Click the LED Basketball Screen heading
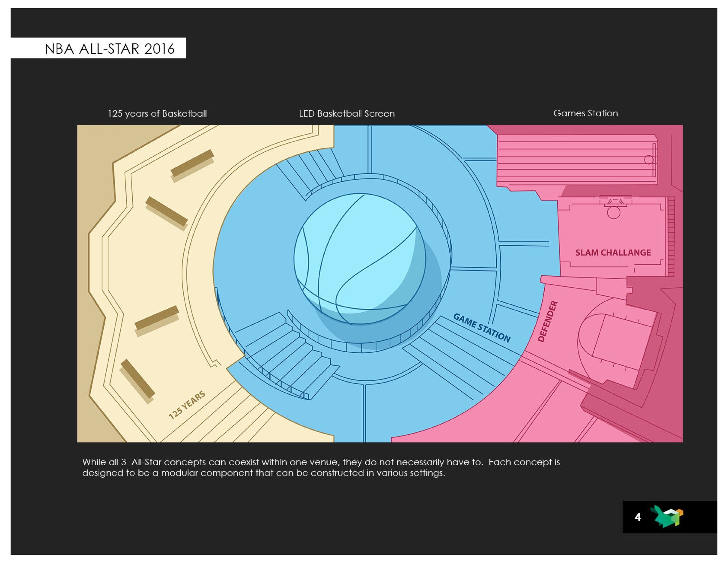Screen dimensions: 728x563 [x=347, y=114]
